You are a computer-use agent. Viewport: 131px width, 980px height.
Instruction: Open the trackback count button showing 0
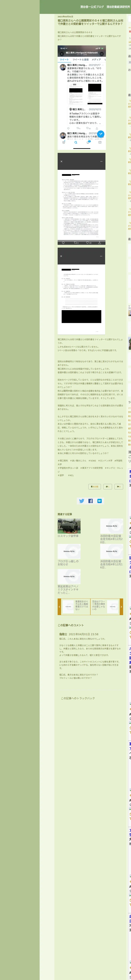(119, 487)
